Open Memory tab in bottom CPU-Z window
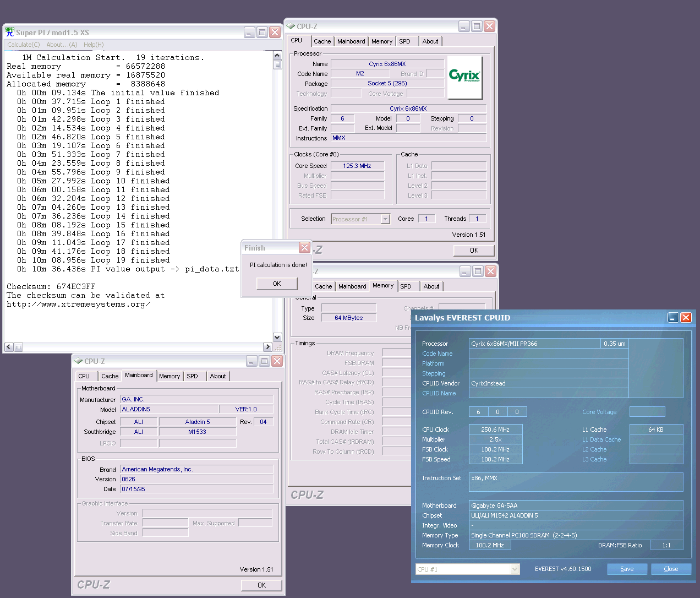Image resolution: width=700 pixels, height=598 pixels. (169, 376)
